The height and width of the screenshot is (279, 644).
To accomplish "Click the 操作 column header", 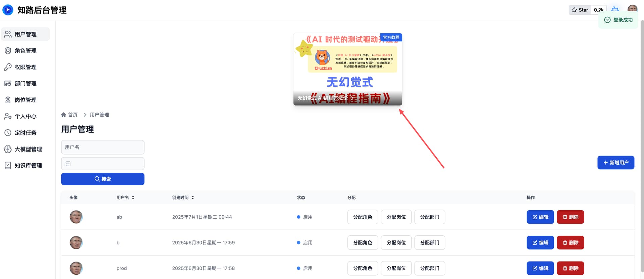I will point(531,198).
